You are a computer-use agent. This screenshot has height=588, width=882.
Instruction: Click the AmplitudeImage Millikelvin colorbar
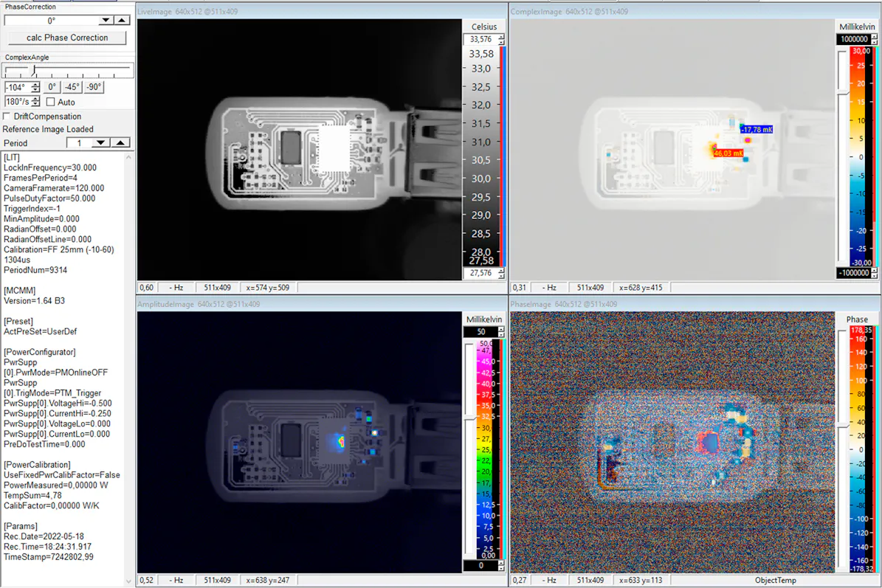coord(485,450)
